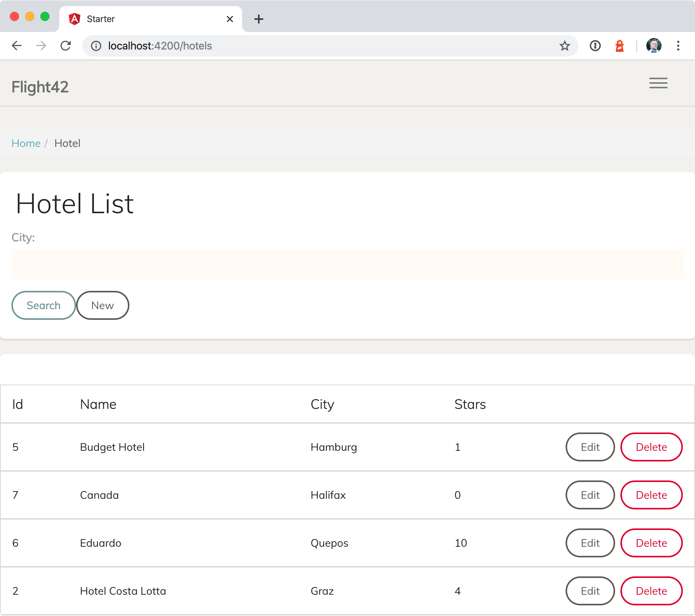Open the user profile avatar

pos(654,46)
